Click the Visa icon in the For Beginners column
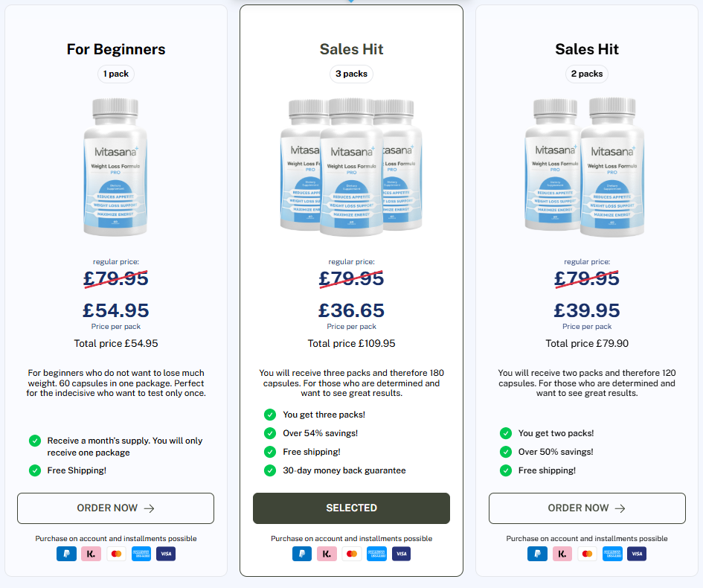The height and width of the screenshot is (588, 703). (165, 554)
